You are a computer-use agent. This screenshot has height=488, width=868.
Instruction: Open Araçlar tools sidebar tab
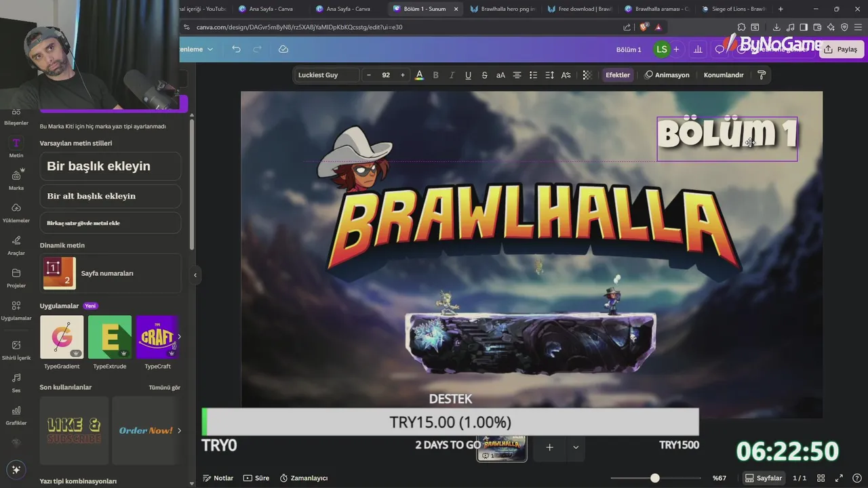[16, 245]
